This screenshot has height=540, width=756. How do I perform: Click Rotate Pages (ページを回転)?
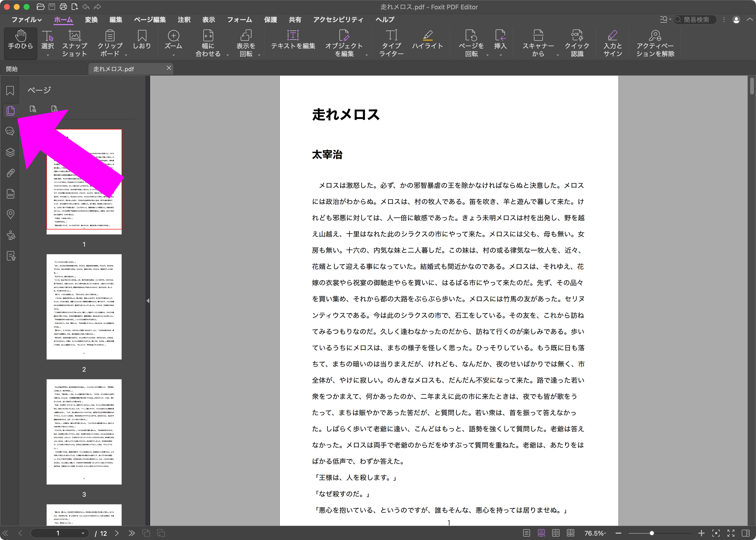coord(471,43)
